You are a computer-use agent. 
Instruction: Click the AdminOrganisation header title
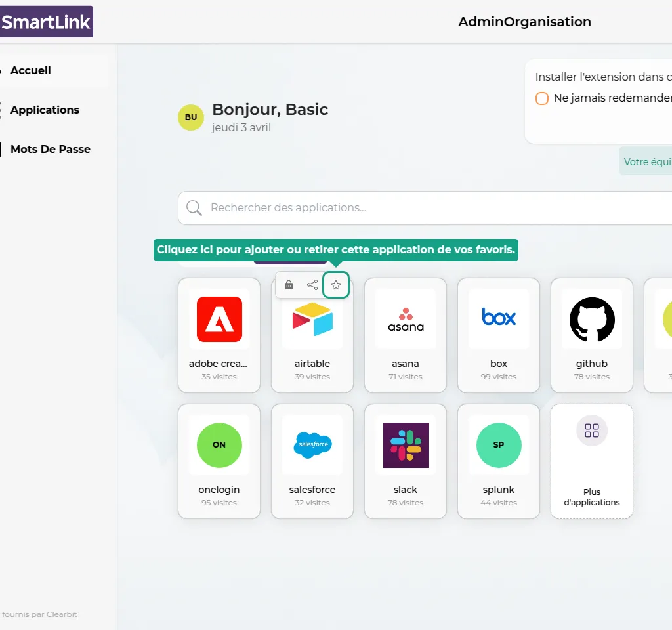[524, 22]
